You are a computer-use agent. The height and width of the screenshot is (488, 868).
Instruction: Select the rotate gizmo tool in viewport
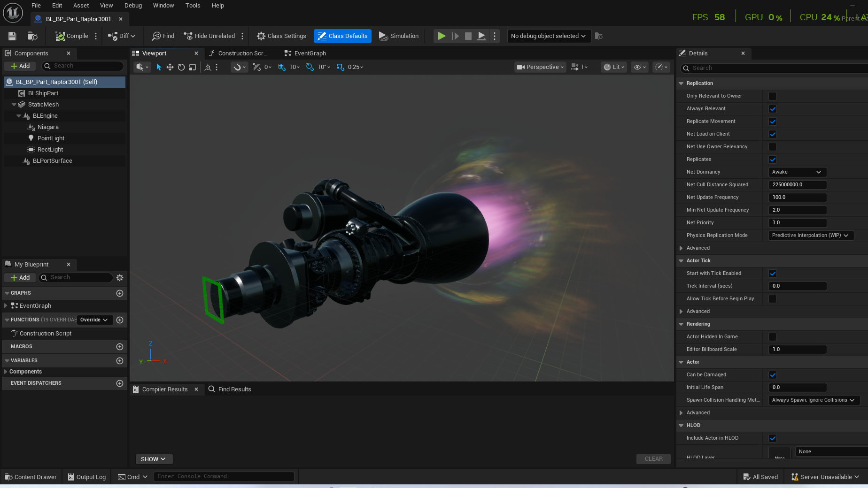pos(181,67)
